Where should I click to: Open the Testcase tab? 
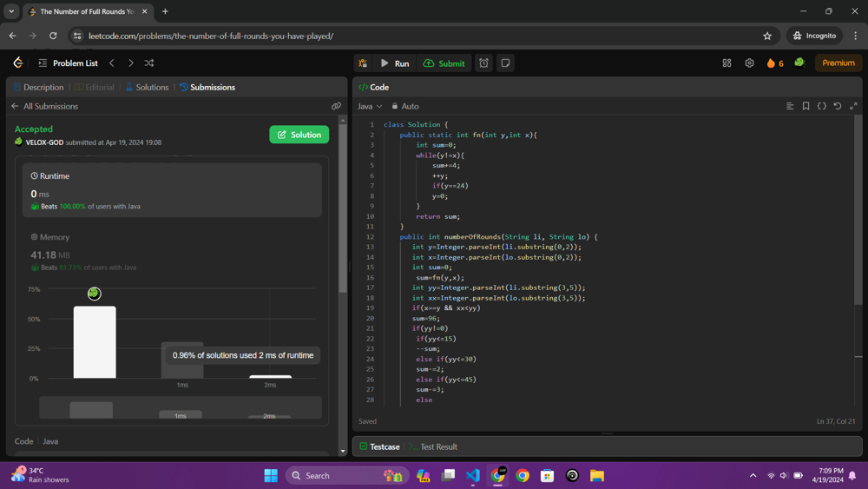(x=380, y=446)
